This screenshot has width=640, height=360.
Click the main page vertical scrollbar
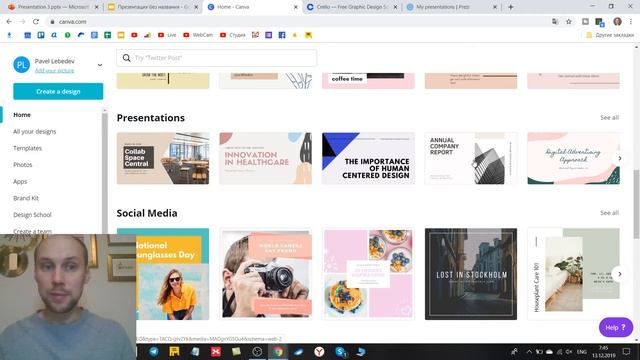click(x=636, y=204)
